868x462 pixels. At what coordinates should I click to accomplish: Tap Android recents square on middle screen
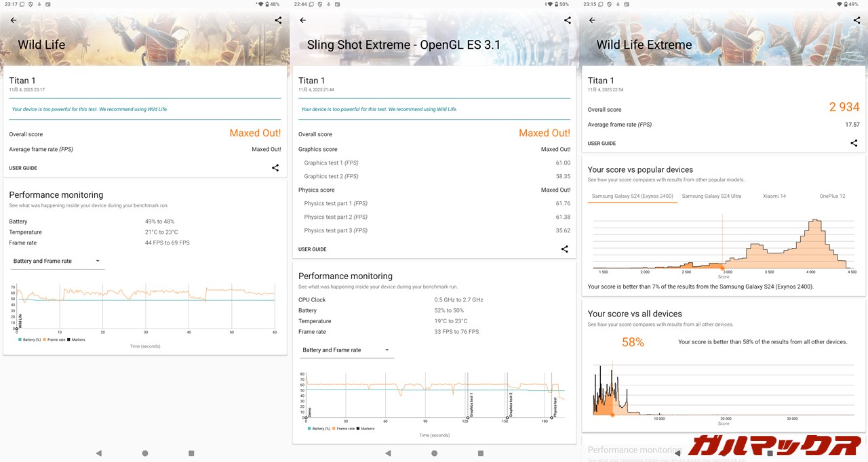[481, 453]
